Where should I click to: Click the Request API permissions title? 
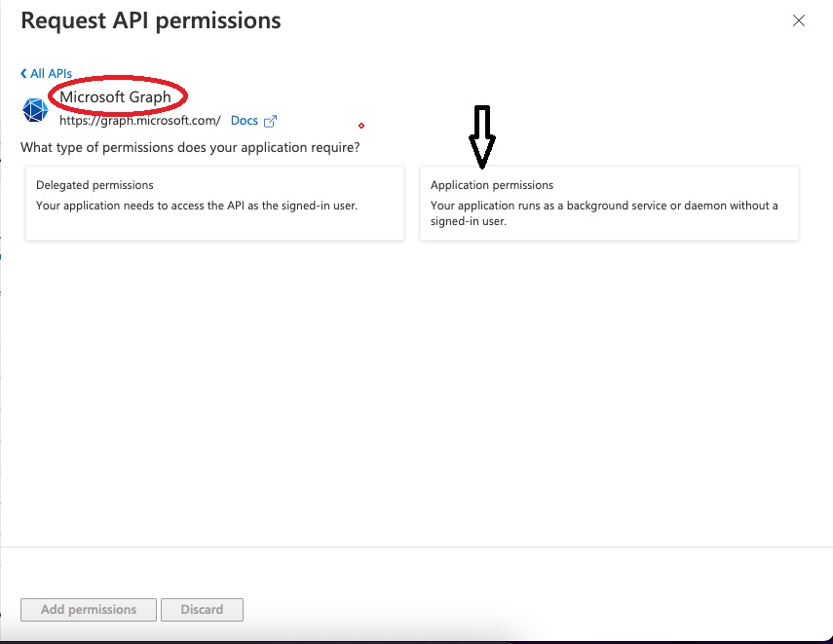coord(151,20)
